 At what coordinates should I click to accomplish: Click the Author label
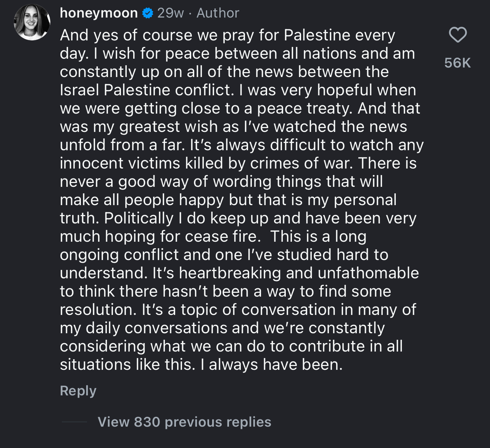(x=218, y=13)
